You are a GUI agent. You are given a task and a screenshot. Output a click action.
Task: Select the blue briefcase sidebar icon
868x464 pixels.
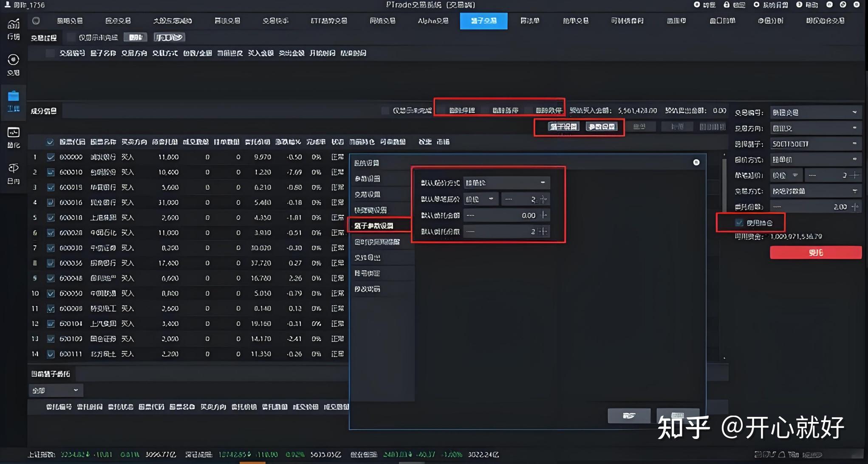tap(14, 96)
